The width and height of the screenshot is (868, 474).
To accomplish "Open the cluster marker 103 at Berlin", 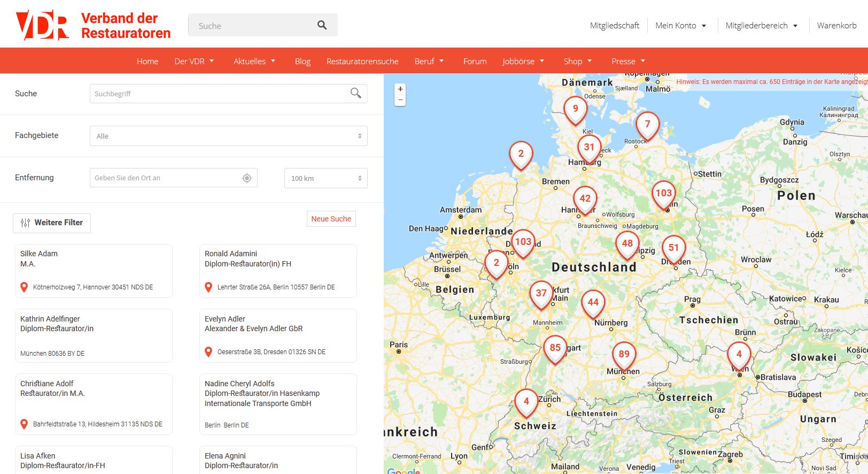I will 664,194.
